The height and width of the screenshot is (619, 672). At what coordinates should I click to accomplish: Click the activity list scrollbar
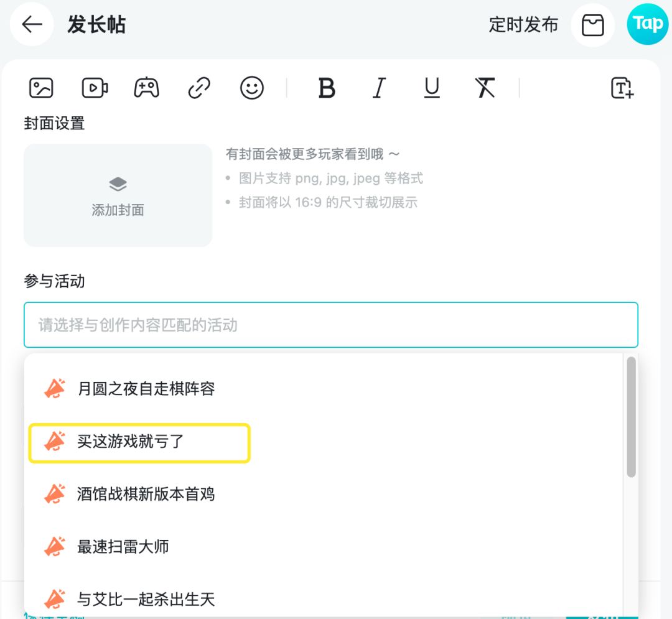click(x=631, y=417)
